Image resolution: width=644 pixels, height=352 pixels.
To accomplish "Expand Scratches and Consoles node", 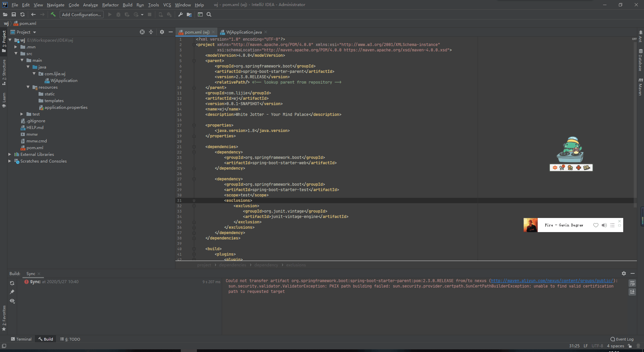I will click(x=10, y=161).
